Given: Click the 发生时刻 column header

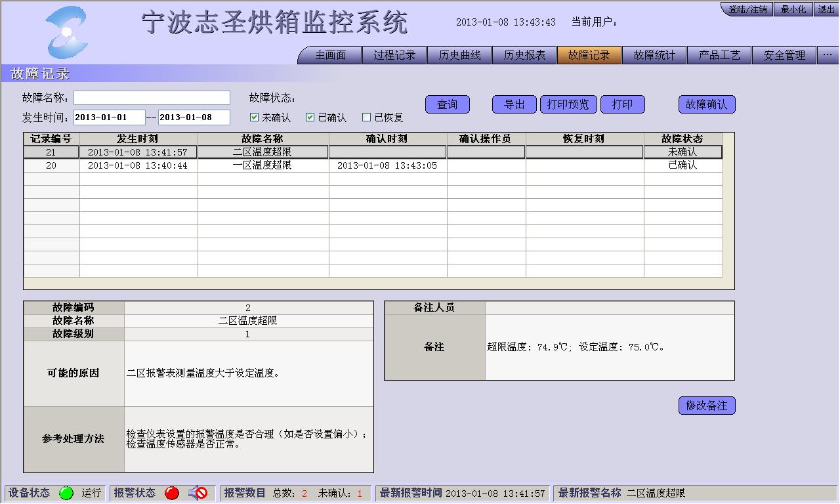Looking at the screenshot, I should (x=138, y=139).
